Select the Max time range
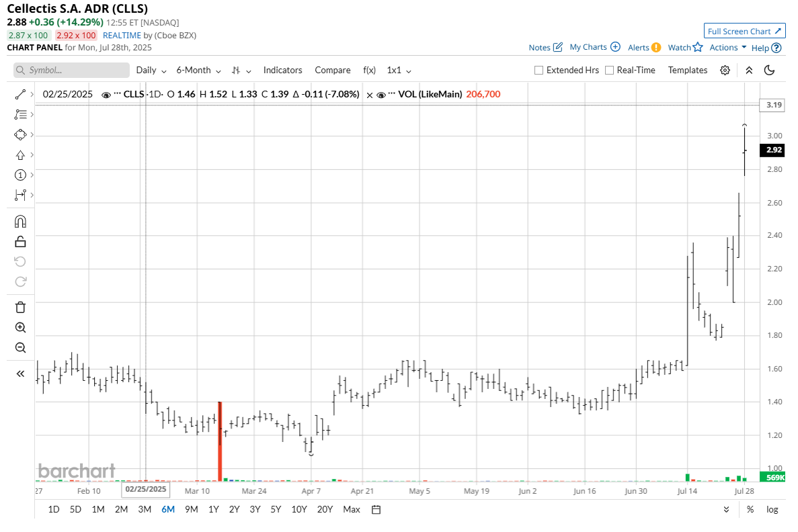798x532 pixels. coord(351,510)
